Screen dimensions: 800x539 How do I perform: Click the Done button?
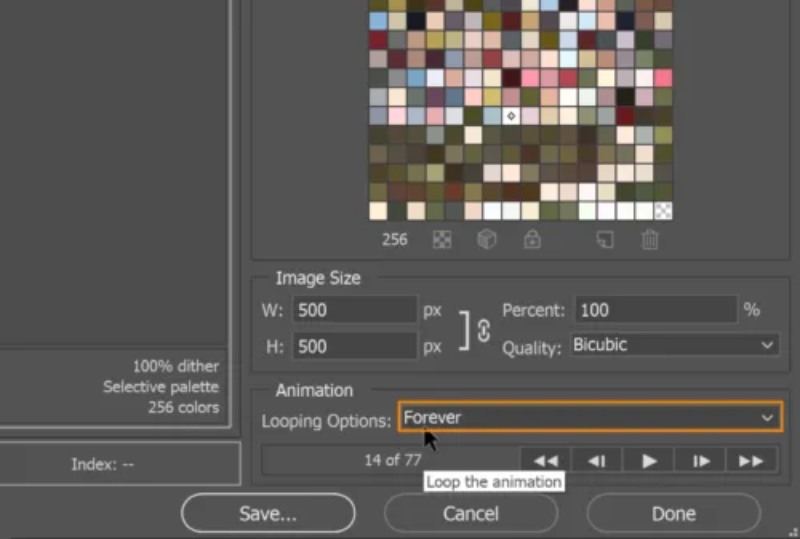click(x=673, y=513)
